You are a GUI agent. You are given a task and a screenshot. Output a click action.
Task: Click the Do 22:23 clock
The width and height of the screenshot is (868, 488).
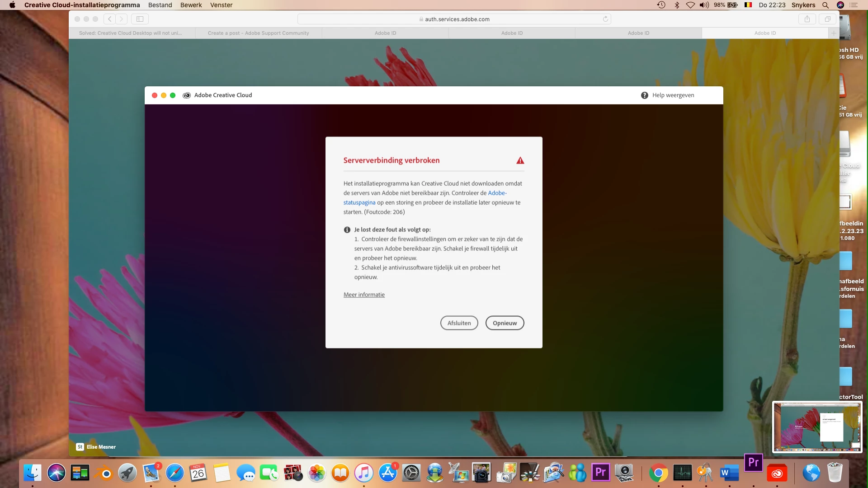pos(772,5)
